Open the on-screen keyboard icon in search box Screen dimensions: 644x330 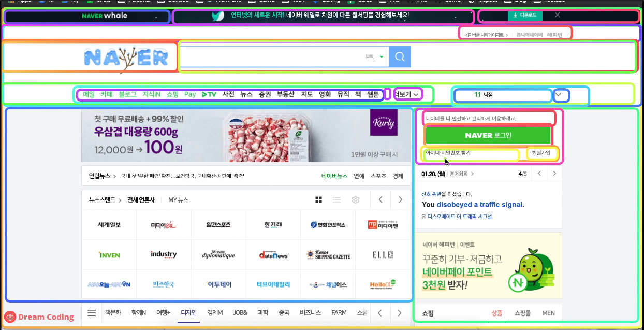click(x=370, y=57)
